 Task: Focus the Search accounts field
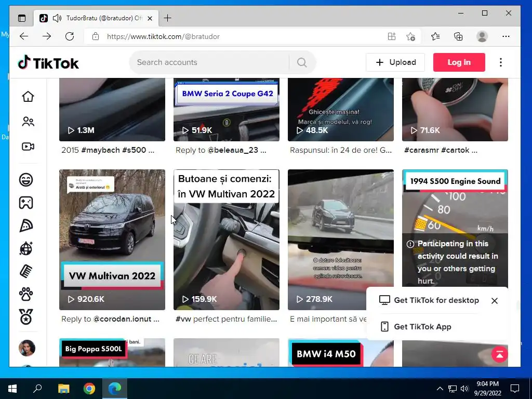210,62
